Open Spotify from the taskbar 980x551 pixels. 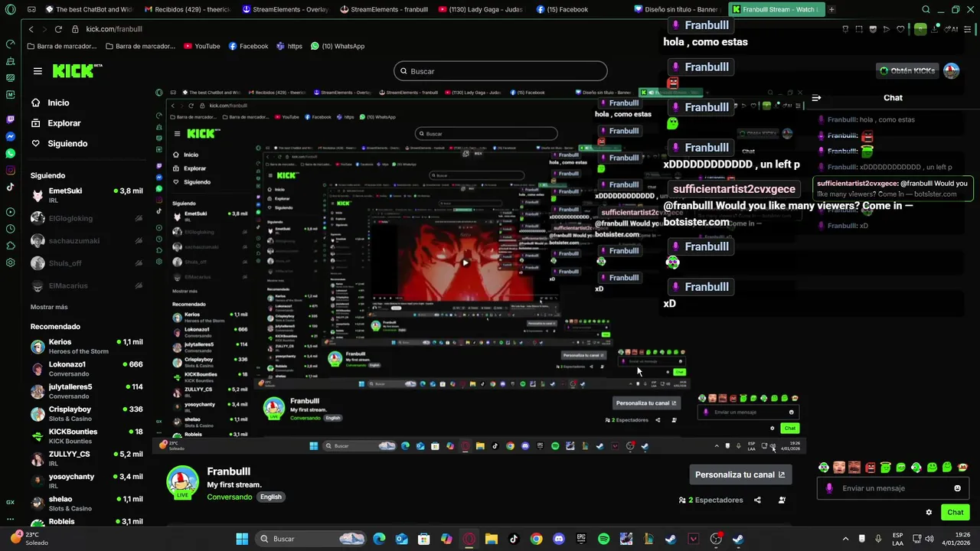click(x=603, y=539)
